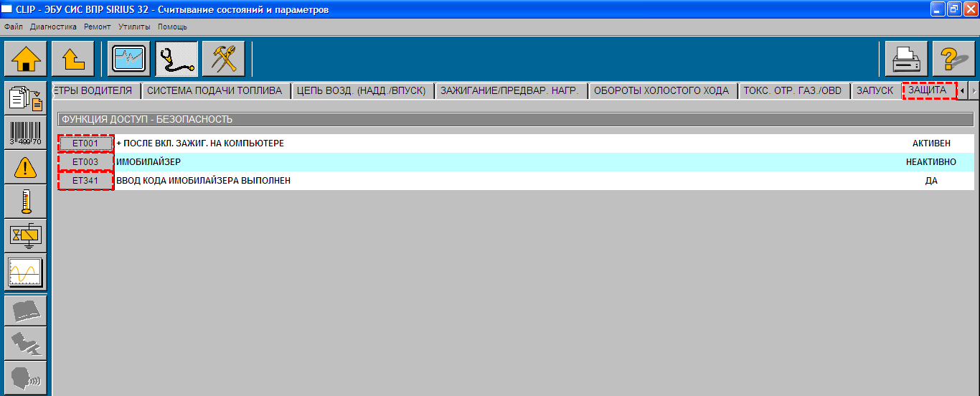Click the АКТИВЕН status value
Image resolution: width=980 pixels, height=396 pixels.
tap(931, 143)
